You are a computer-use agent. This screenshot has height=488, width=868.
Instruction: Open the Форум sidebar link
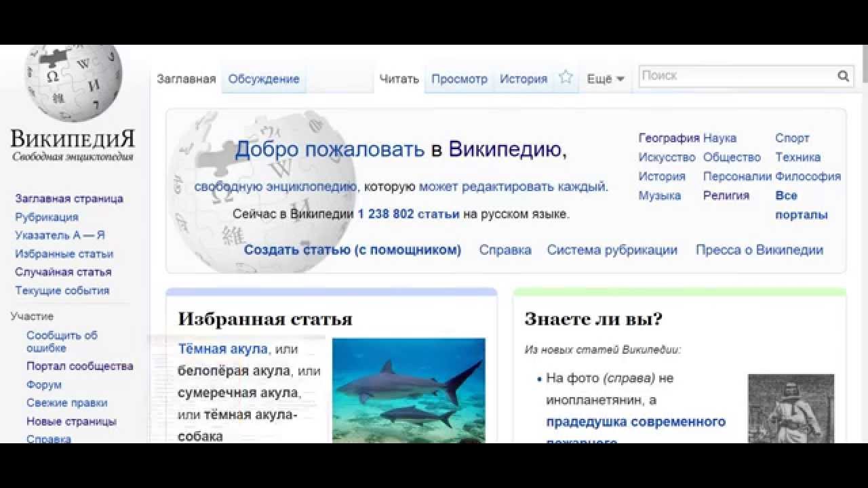(x=44, y=384)
